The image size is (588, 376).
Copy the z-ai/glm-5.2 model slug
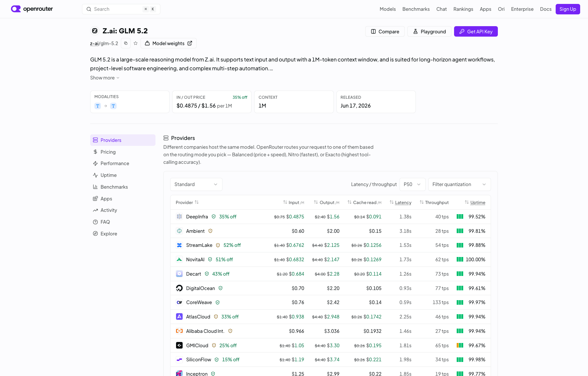point(126,43)
